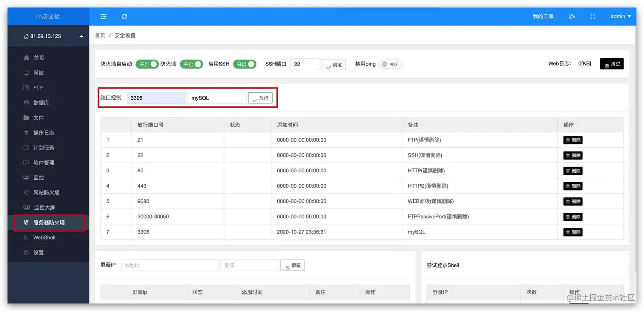Delete the mySQL port 3306 rule

pos(573,232)
